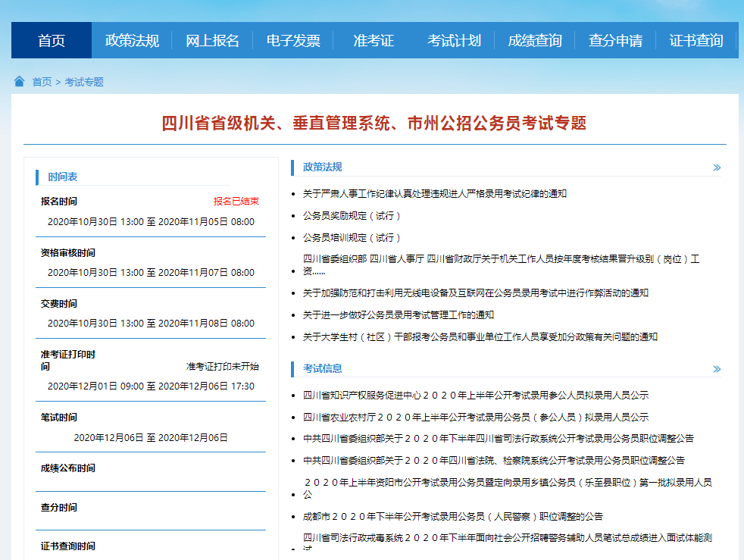Open notice about 大学生村（社区）干部 加分政策

click(480, 337)
